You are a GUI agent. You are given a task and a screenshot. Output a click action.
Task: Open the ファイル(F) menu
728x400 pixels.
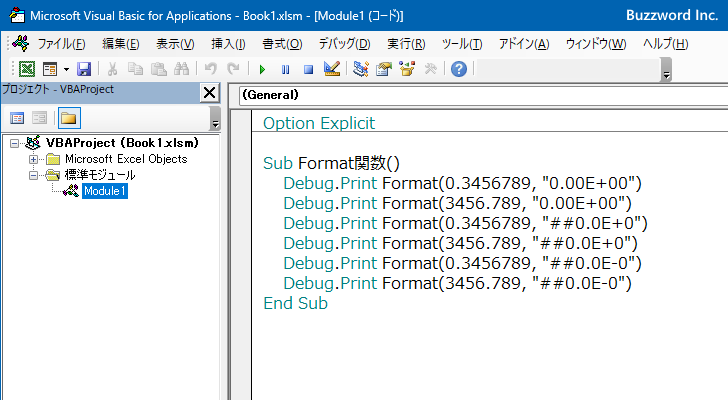coord(61,44)
